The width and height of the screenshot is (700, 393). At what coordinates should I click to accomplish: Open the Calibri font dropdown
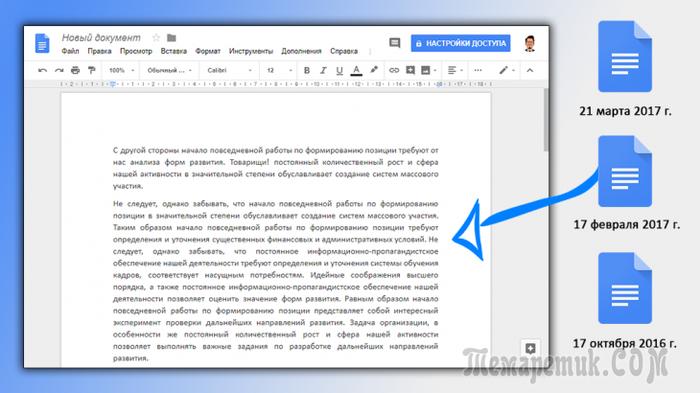(229, 70)
